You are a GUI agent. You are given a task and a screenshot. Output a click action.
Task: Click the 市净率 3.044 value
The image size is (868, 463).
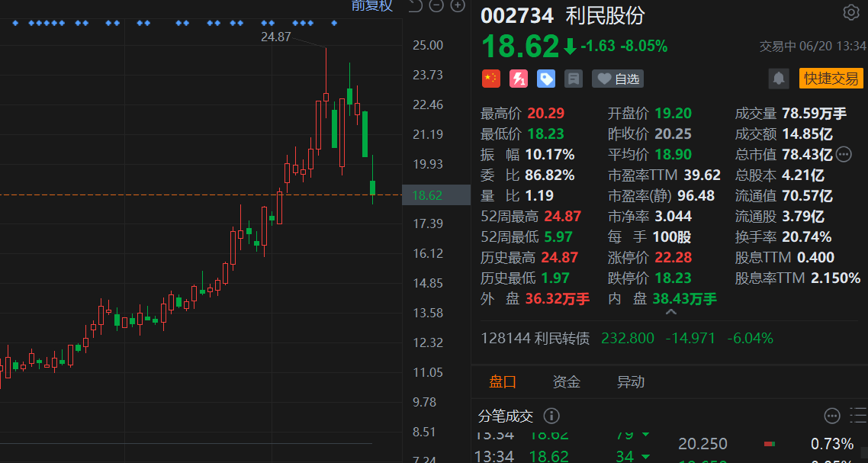(674, 216)
